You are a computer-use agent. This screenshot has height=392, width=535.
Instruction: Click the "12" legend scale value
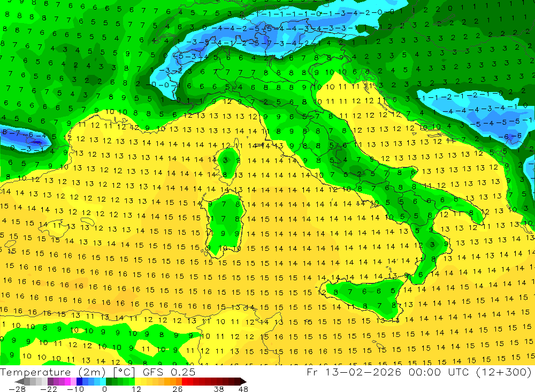[136, 389]
